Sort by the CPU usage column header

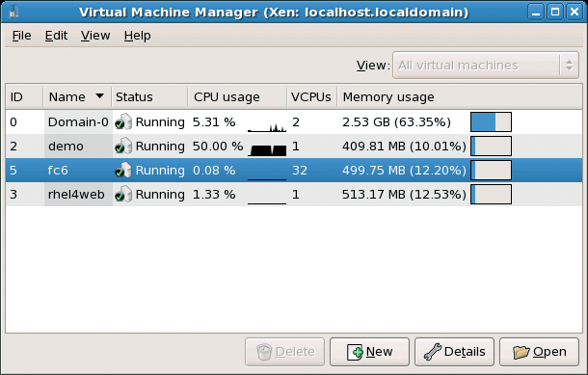(237, 97)
